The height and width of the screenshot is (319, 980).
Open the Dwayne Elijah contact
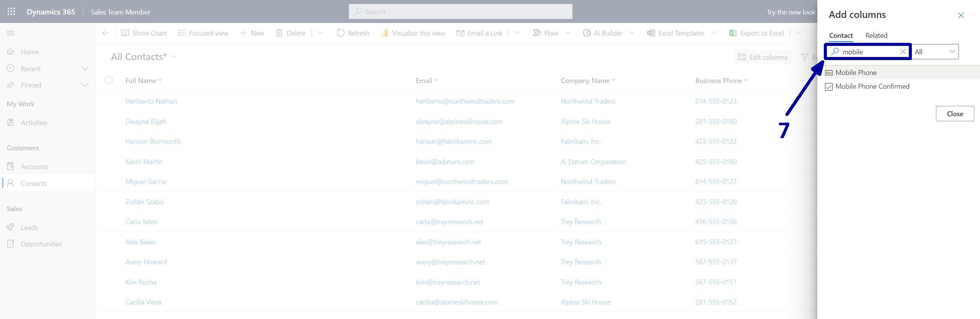pyautogui.click(x=145, y=122)
